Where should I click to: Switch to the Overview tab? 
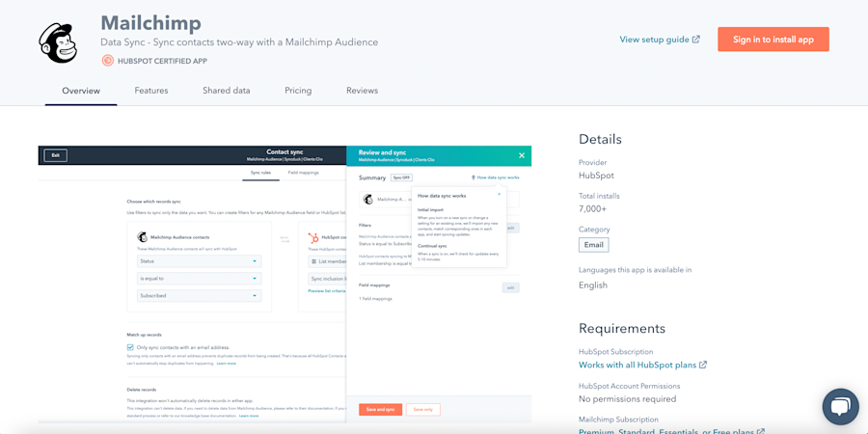[81, 91]
